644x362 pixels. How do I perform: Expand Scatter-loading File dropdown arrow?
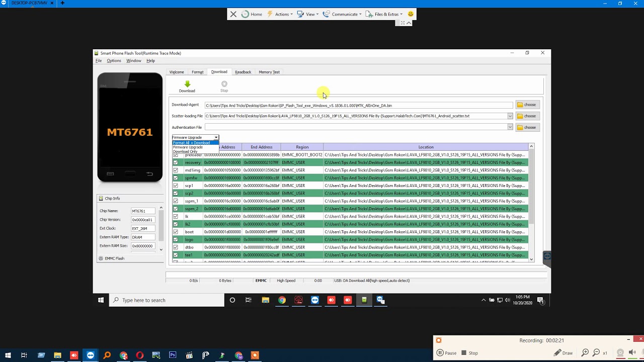[x=510, y=116]
